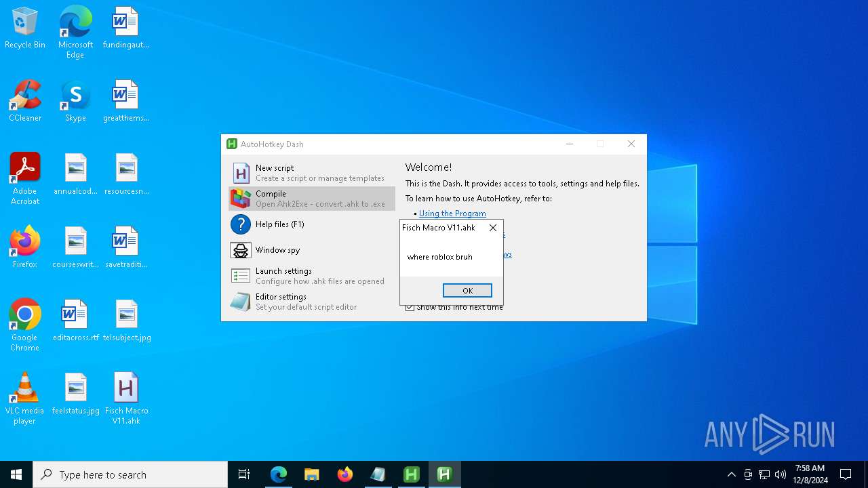Screen dimensions: 868x488
Task: Open Windows Start menu
Action: click(x=16, y=474)
